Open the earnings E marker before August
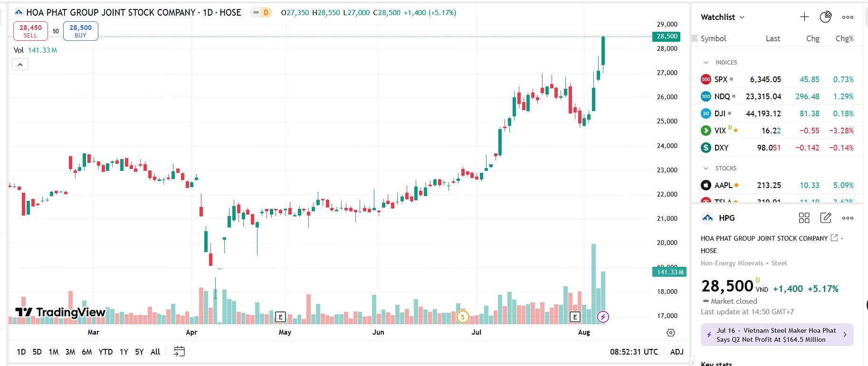This screenshot has width=868, height=366. pyautogui.click(x=575, y=317)
